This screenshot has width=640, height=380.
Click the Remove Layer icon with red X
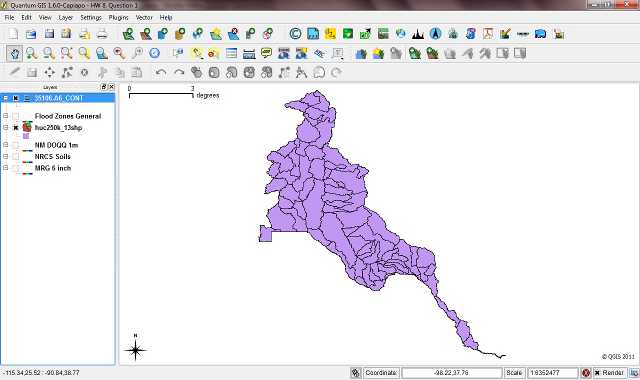(x=233, y=34)
